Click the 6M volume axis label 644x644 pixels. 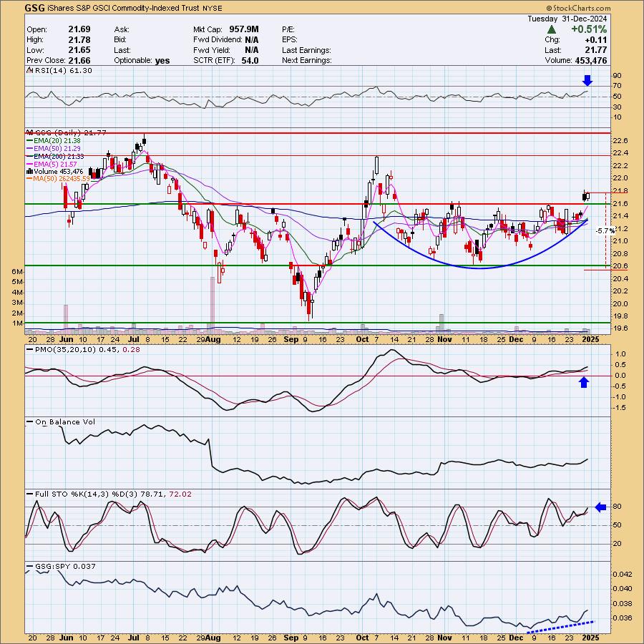(17, 271)
